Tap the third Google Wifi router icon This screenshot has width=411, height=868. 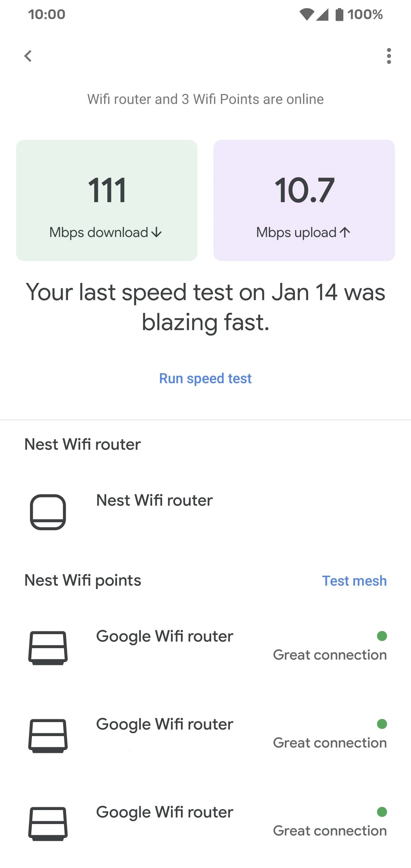click(x=48, y=823)
